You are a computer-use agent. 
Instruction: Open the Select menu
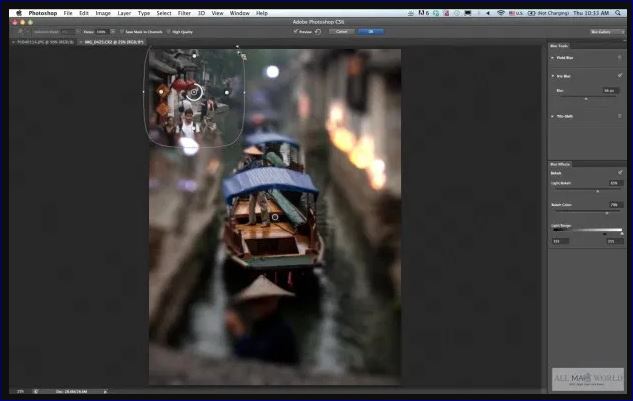pyautogui.click(x=163, y=13)
